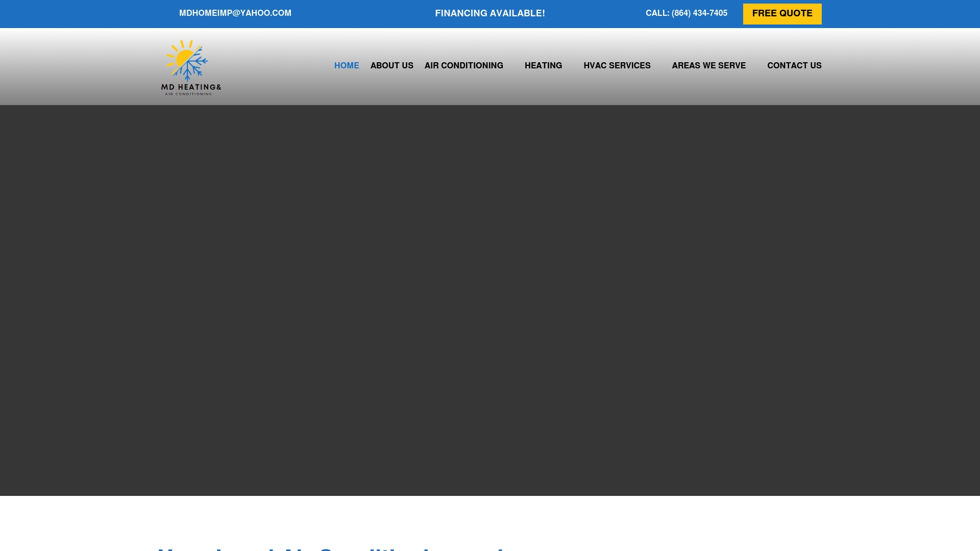Screen dimensions: 980x551
Task: Click the MD Heating sun and snowflake logo
Action: [x=187, y=61]
